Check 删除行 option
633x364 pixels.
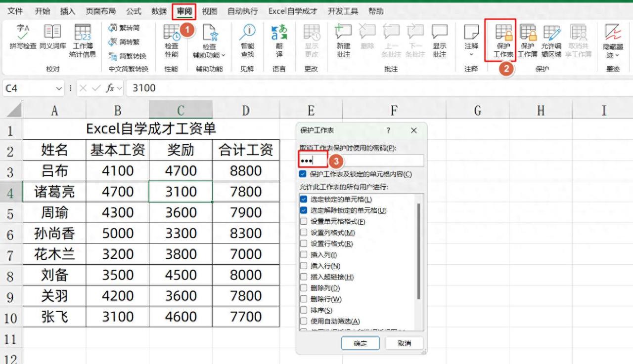304,299
